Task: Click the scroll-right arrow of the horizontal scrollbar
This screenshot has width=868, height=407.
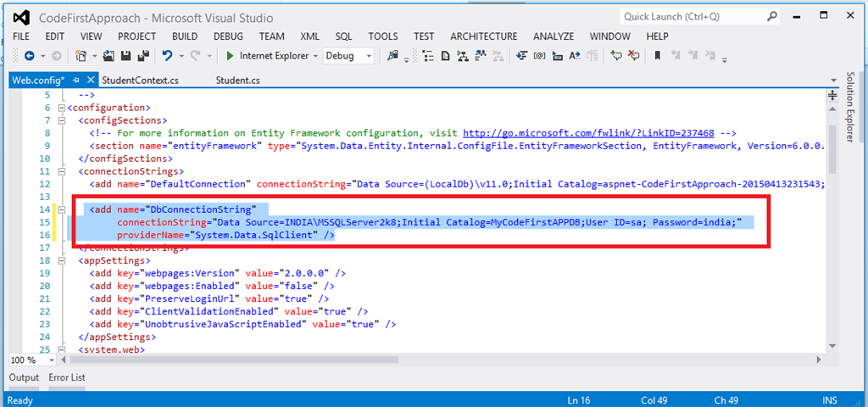Action: 819,360
